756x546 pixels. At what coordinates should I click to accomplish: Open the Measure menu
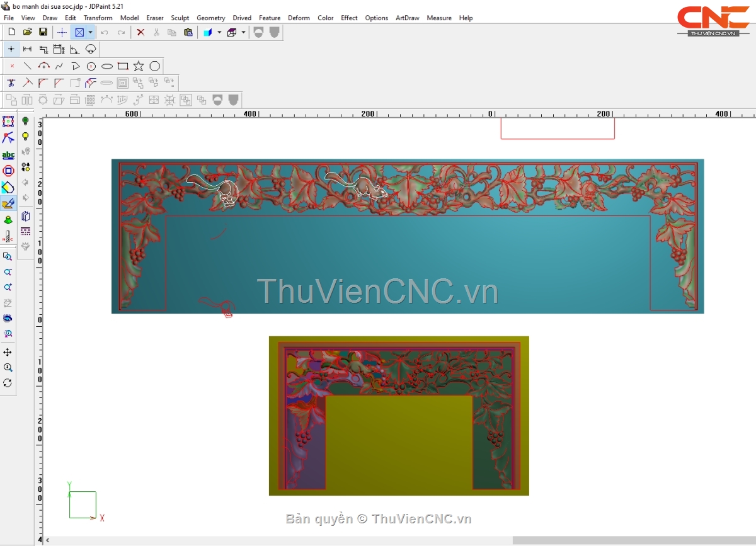[439, 18]
